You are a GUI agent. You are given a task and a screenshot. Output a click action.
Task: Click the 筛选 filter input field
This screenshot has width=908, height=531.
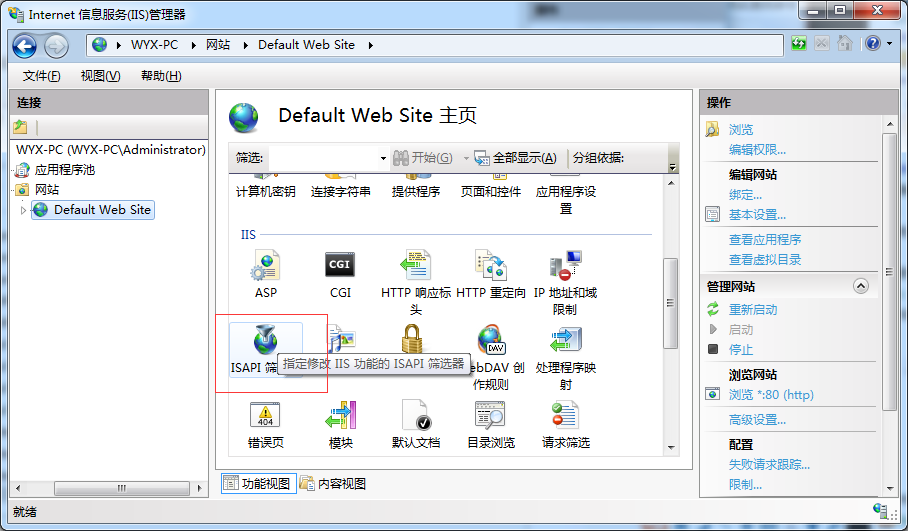click(x=324, y=158)
